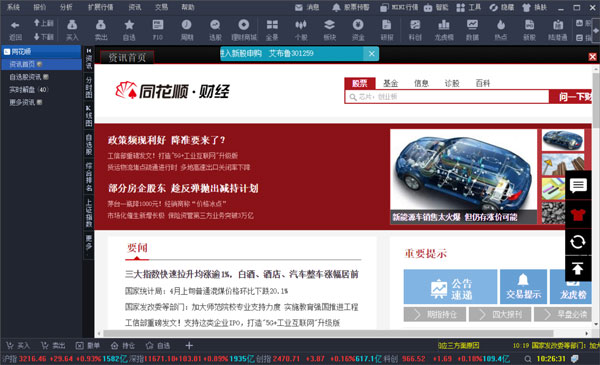Open the 分析 menu
The height and width of the screenshot is (365, 600).
click(66, 7)
